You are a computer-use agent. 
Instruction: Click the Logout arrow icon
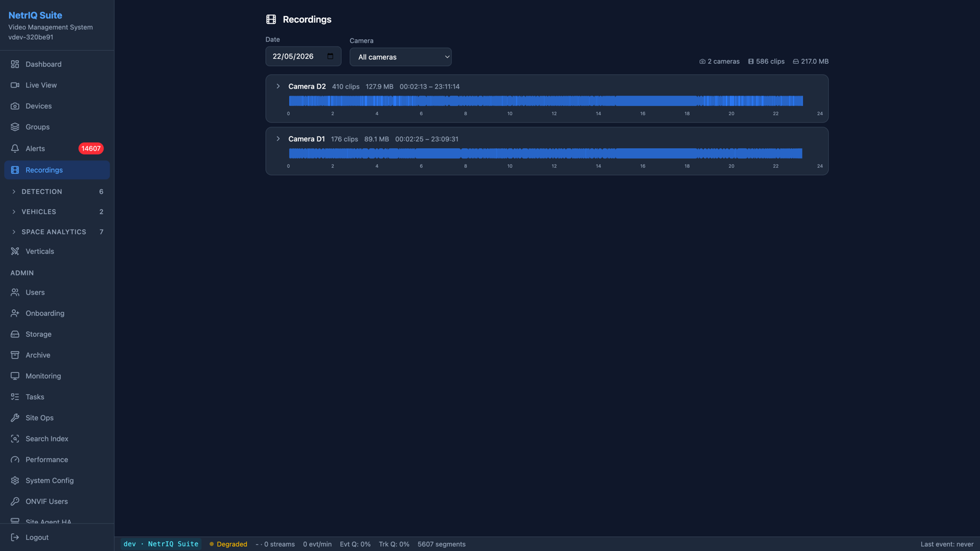point(15,538)
